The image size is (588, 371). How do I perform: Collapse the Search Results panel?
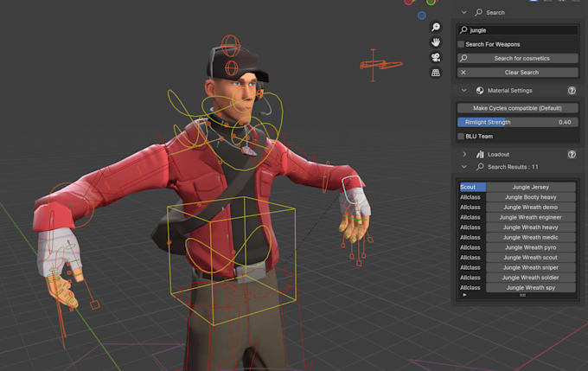[464, 167]
